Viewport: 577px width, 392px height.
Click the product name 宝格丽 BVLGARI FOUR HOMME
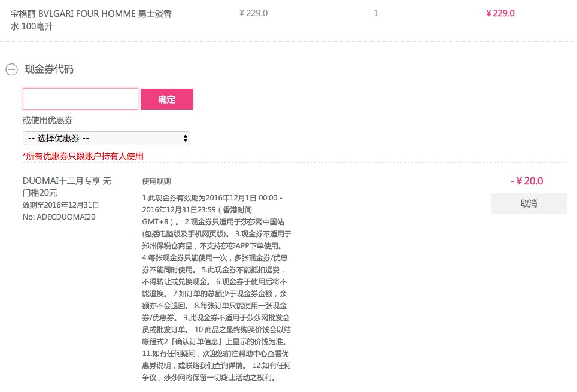point(91,20)
